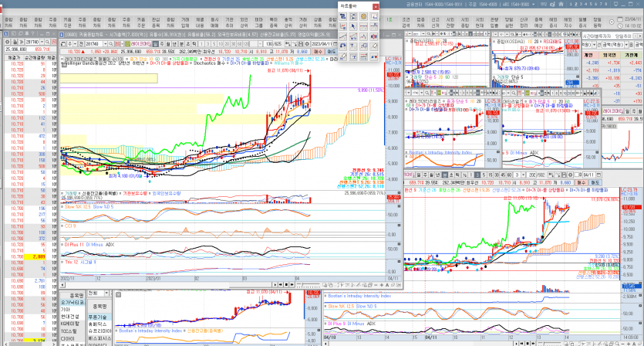This screenshot has width=644, height=346.
Task: Click the first blue icon in chart toolbar palette
Action: [343, 16]
